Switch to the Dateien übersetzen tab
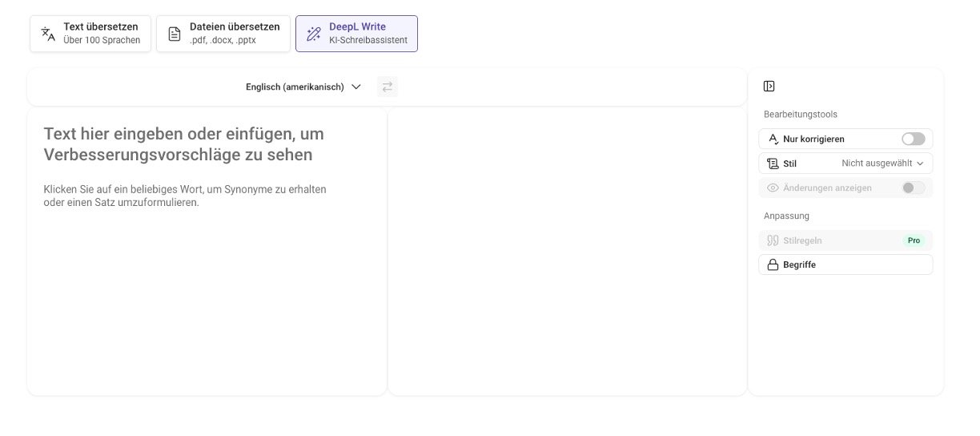The width and height of the screenshot is (980, 436). (x=223, y=34)
